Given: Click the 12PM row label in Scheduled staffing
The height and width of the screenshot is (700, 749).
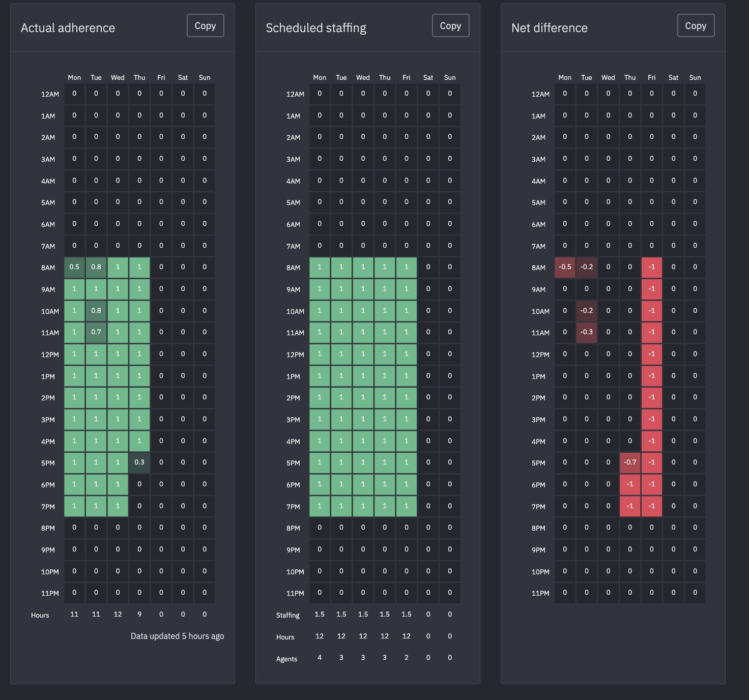Looking at the screenshot, I should tap(295, 355).
